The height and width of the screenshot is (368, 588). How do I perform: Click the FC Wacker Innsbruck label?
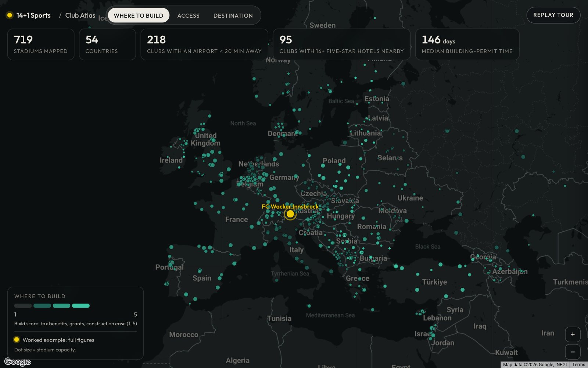[290, 206]
